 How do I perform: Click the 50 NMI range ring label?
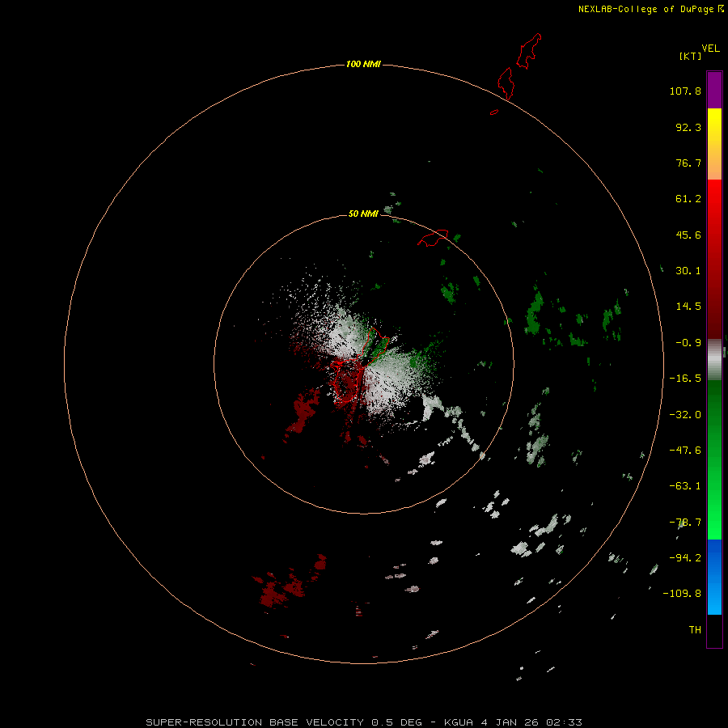coord(363,214)
